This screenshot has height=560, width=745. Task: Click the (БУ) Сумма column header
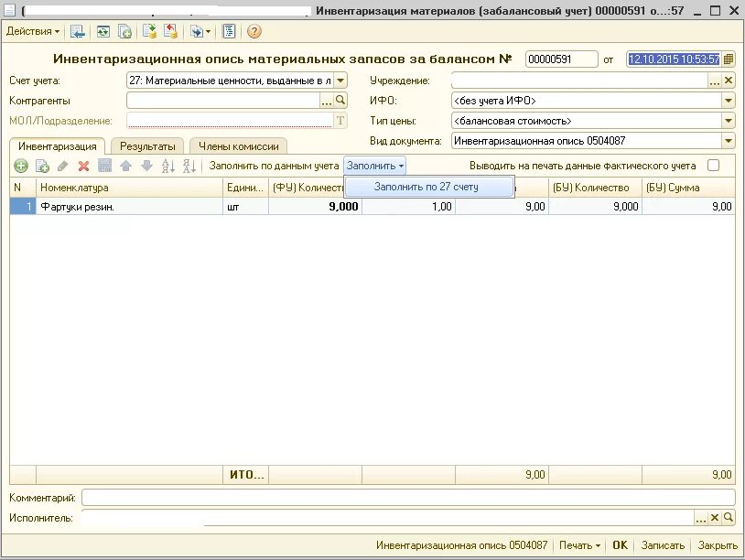click(x=688, y=188)
